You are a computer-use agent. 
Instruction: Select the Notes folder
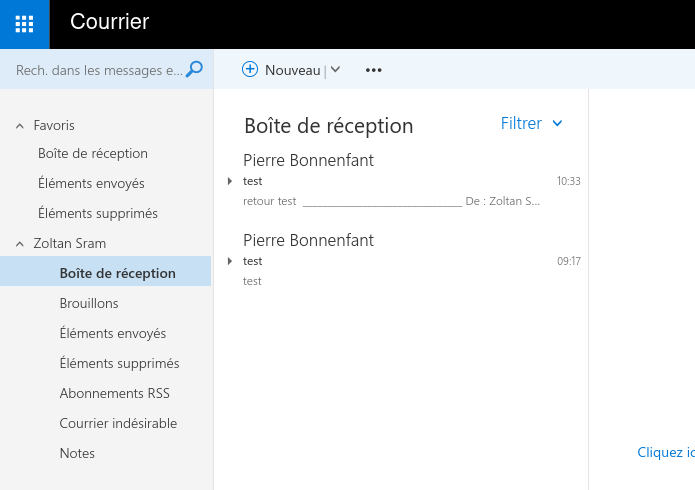pyautogui.click(x=77, y=453)
